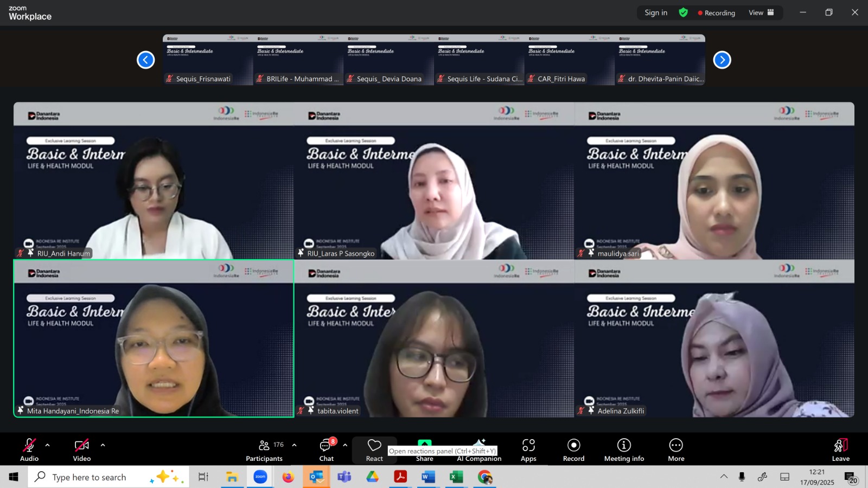Expand the Participants options caret
868x488 pixels.
(x=294, y=445)
